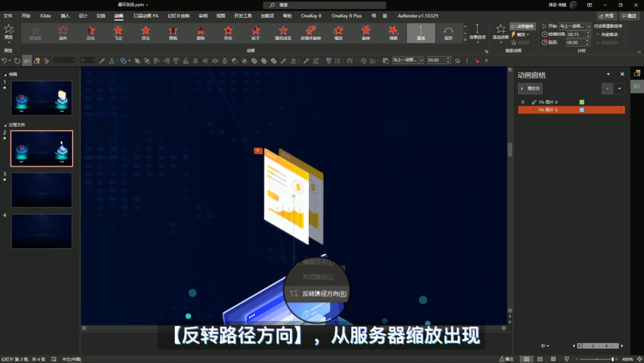This screenshot has width=644, height=363.
Task: Click the Share (共享) button
Action: click(x=606, y=16)
